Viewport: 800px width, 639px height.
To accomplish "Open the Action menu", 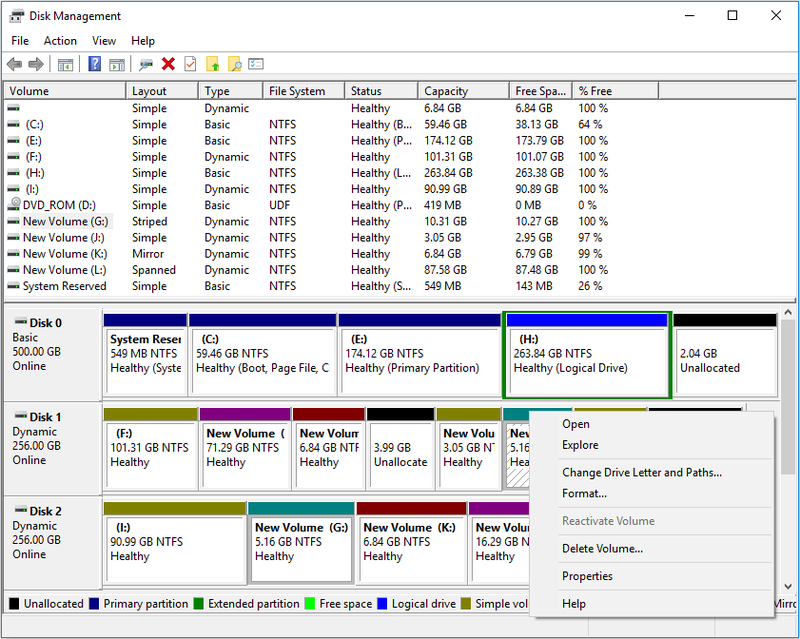I will [60, 41].
